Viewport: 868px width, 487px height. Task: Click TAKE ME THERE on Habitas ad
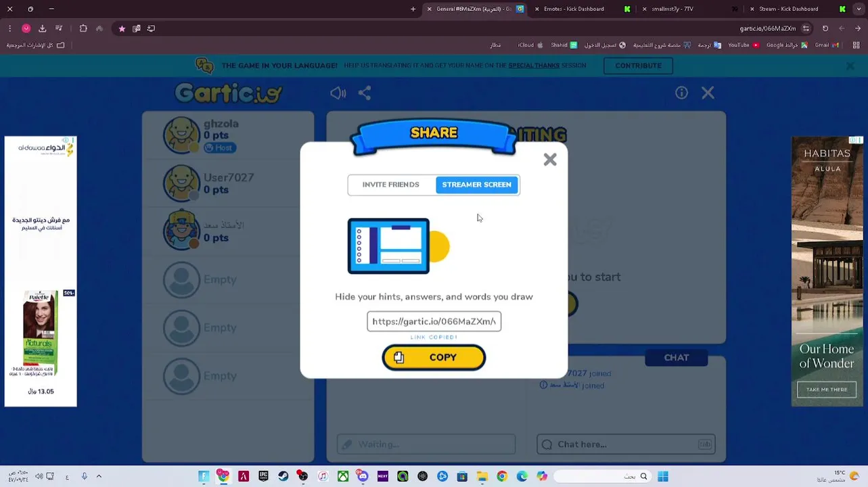point(826,390)
